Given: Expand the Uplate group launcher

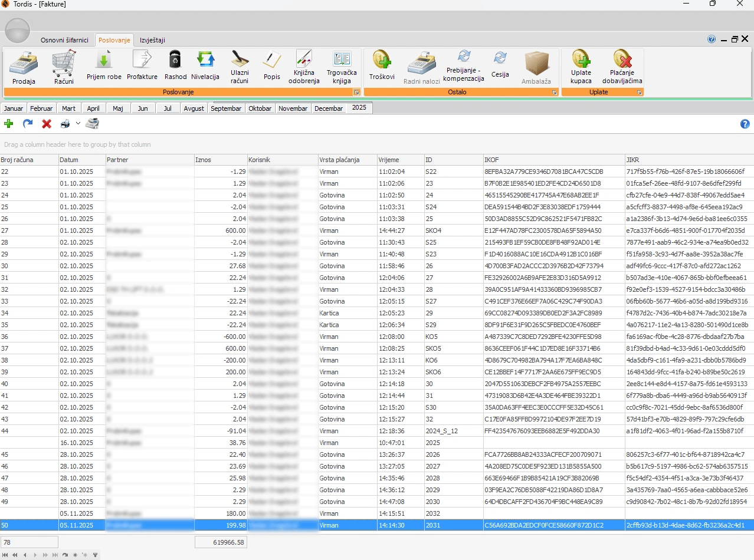Looking at the screenshot, I should pos(640,93).
